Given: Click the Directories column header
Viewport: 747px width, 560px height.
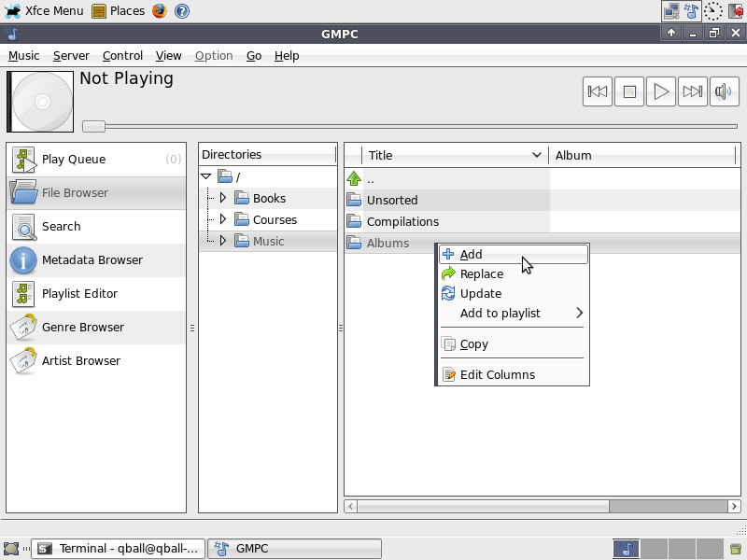Looking at the screenshot, I should 268,154.
